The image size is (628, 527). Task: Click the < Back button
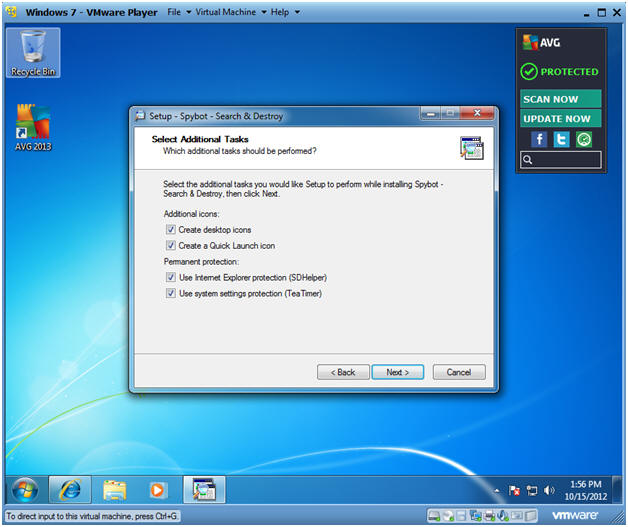coord(343,372)
